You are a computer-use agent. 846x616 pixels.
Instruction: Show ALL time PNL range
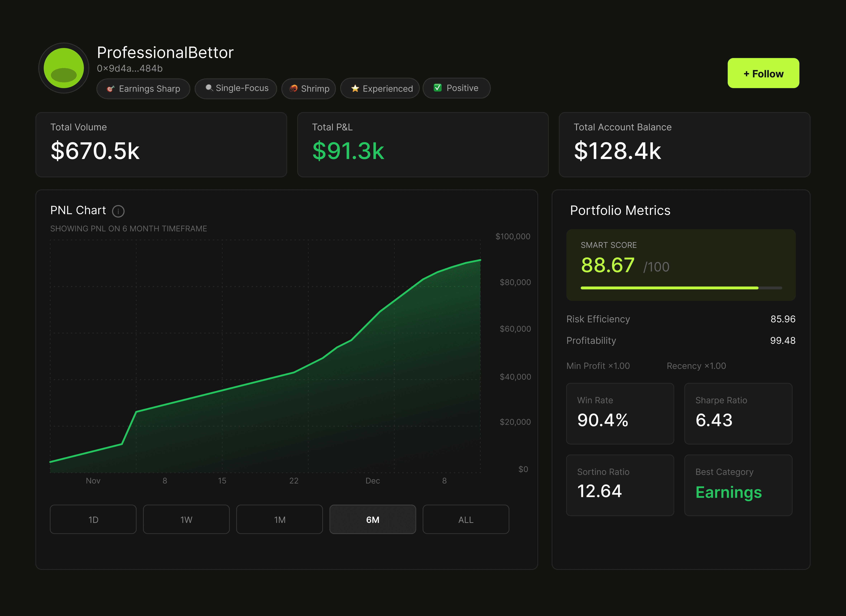(x=466, y=519)
